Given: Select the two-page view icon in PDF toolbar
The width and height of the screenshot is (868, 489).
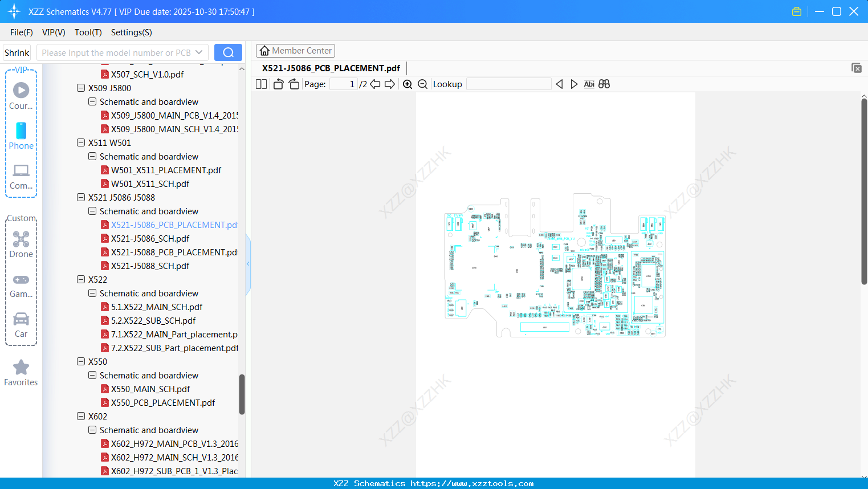Looking at the screenshot, I should point(261,84).
